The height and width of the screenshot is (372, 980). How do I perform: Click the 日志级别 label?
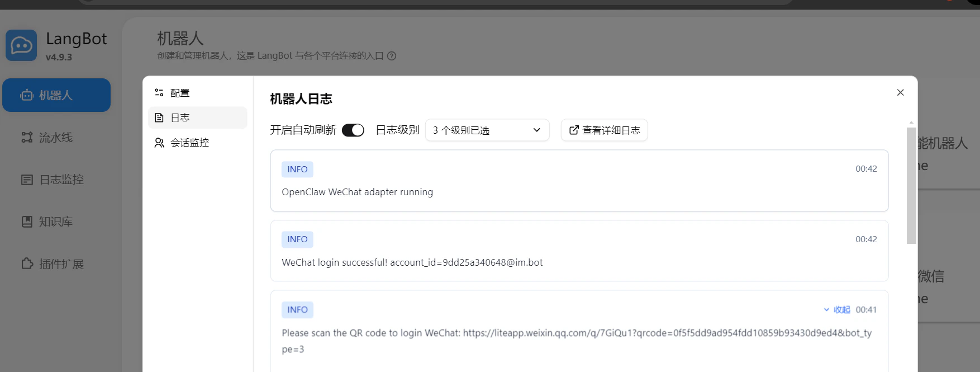[x=397, y=130]
